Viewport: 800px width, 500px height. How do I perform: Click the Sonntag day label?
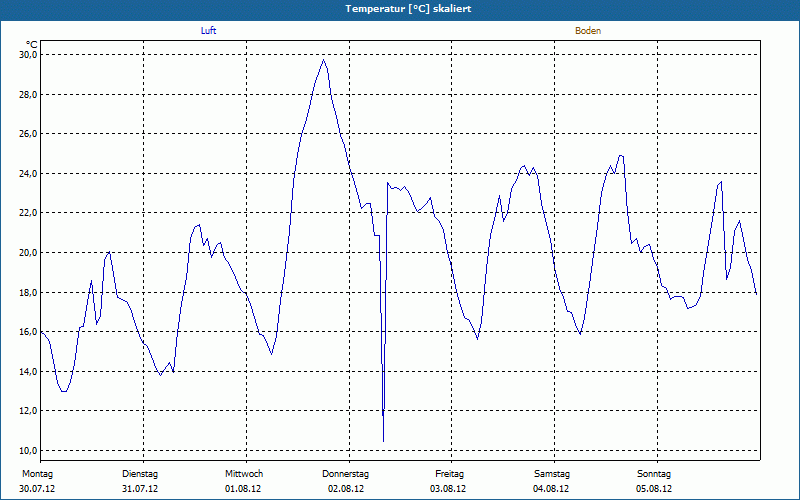pyautogui.click(x=654, y=474)
